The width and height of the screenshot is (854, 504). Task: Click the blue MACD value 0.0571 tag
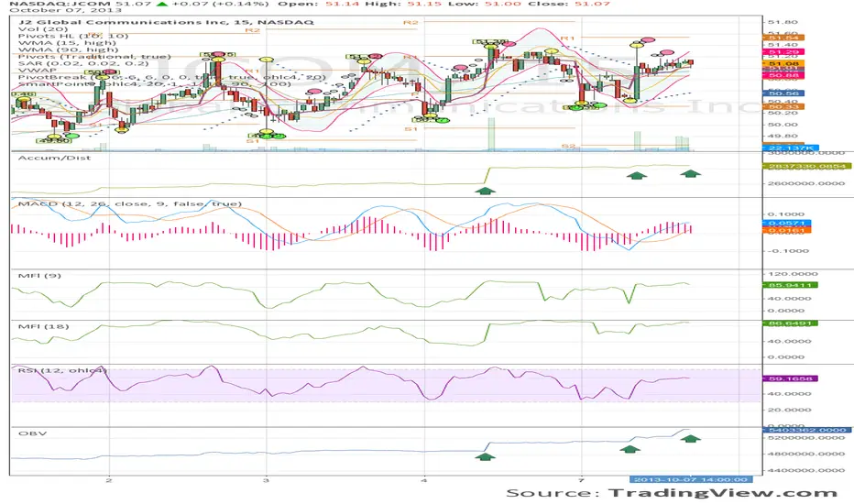click(786, 224)
